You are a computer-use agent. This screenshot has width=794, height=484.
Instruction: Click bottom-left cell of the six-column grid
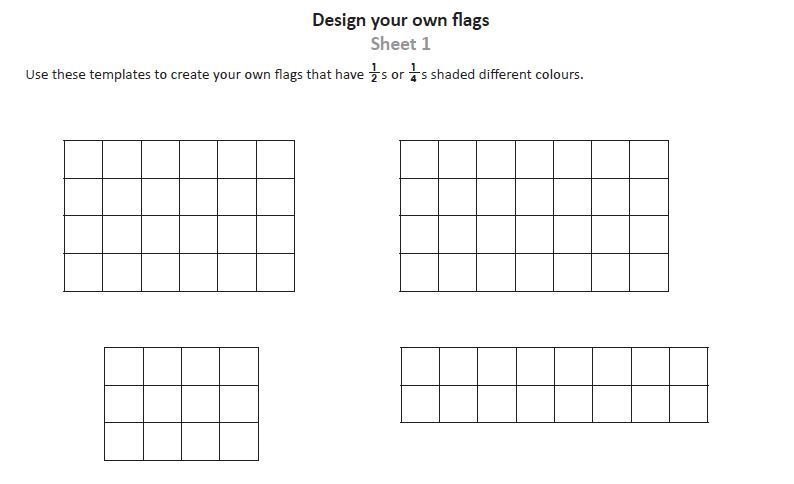(84, 272)
